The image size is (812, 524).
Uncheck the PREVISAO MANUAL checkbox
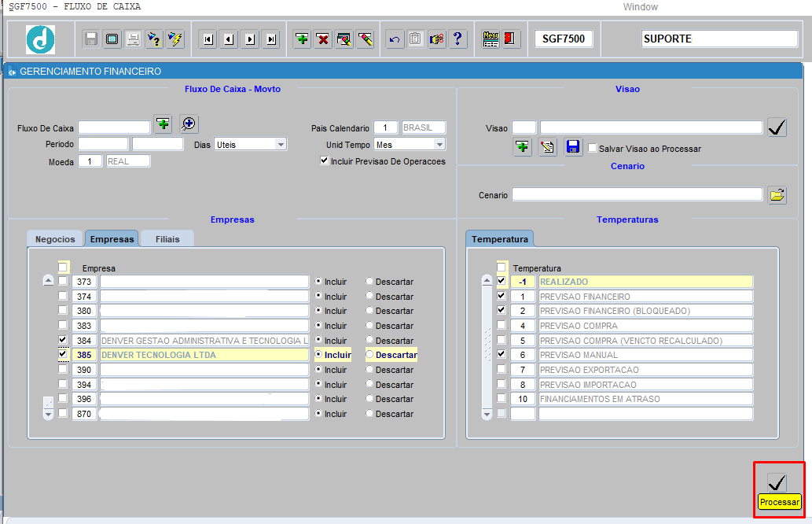click(x=502, y=355)
